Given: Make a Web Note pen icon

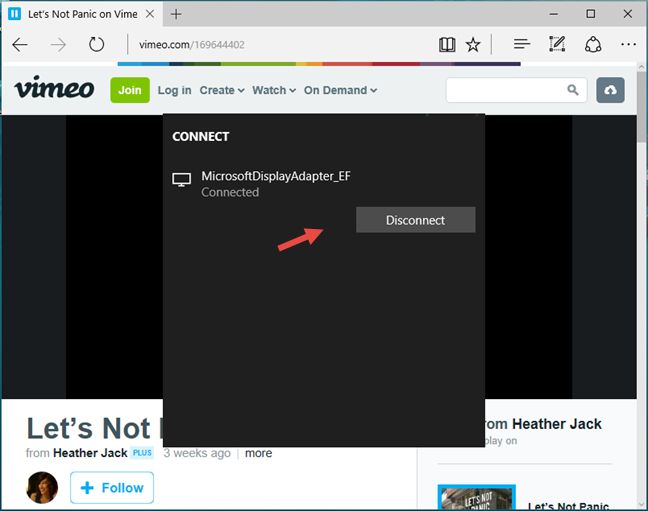Looking at the screenshot, I should point(557,44).
